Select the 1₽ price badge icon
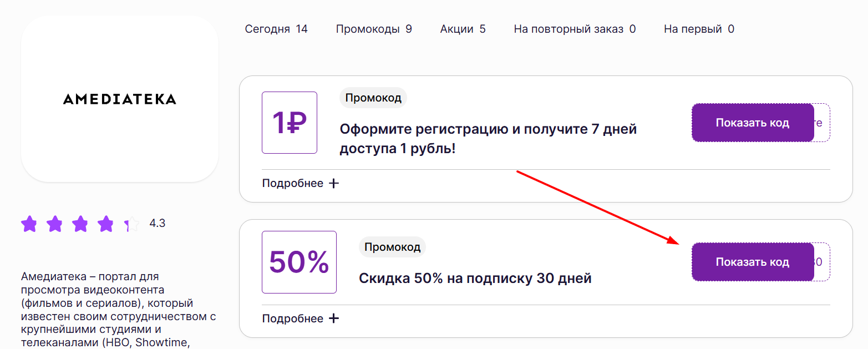This screenshot has height=349, width=868. point(289,122)
